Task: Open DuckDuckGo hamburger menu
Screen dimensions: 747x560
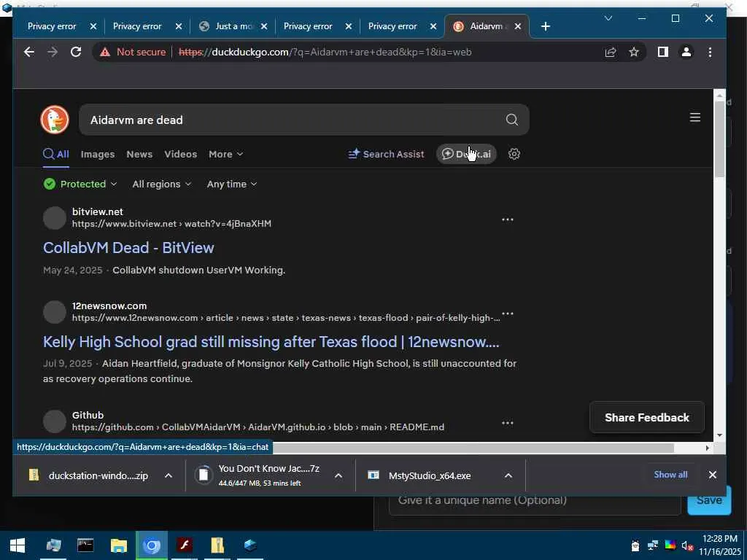Action: 695,117
